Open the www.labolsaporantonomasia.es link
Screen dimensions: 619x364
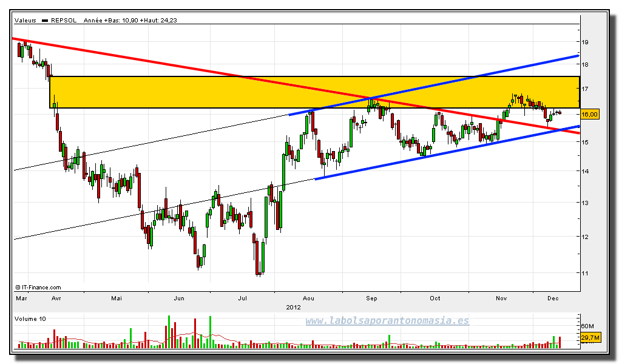[387, 320]
